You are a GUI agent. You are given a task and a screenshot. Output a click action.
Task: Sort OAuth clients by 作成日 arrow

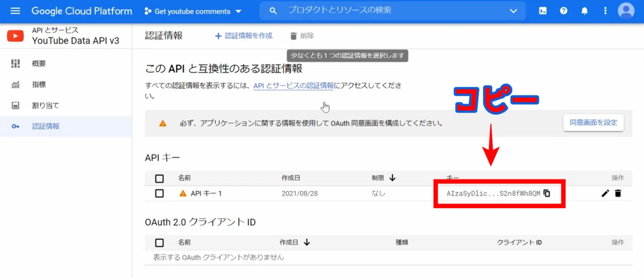[307, 242]
